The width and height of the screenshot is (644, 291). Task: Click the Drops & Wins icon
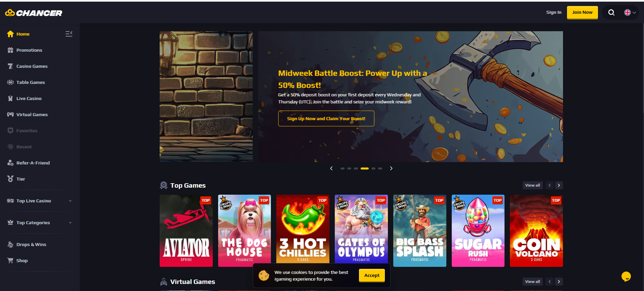pos(10,244)
